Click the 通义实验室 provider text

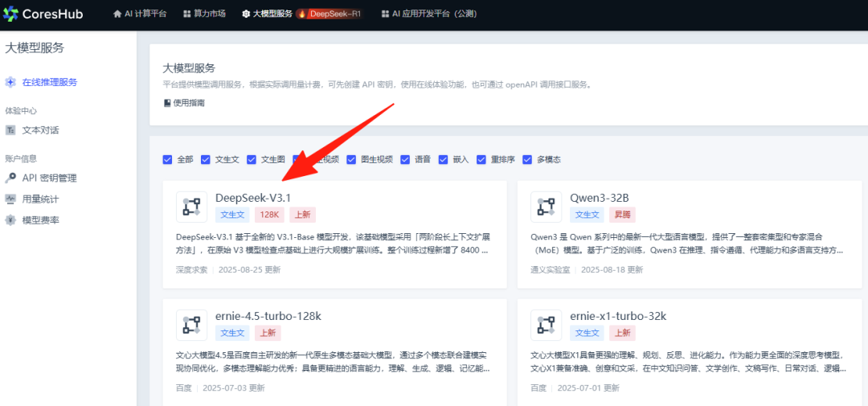[550, 270]
